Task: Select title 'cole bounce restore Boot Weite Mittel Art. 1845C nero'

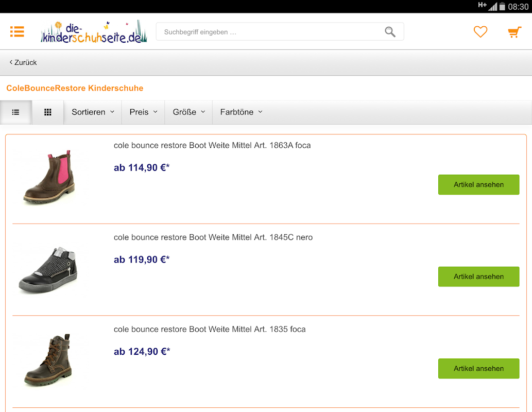Action: [213, 237]
